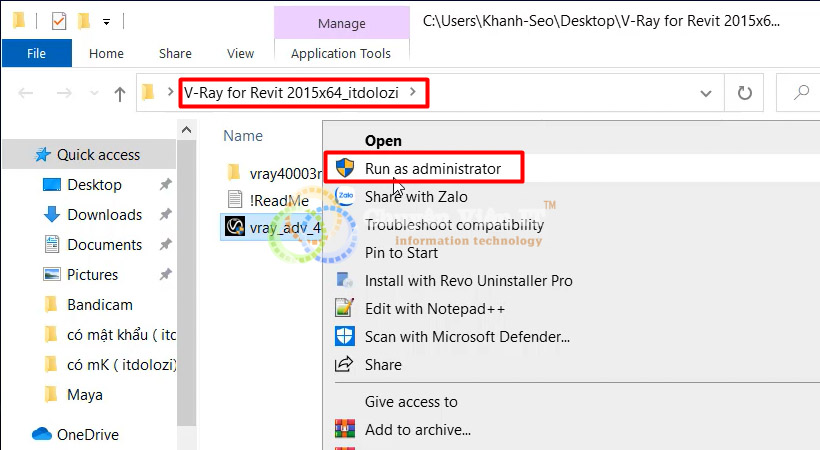Click the Documents page icon

coord(52,244)
